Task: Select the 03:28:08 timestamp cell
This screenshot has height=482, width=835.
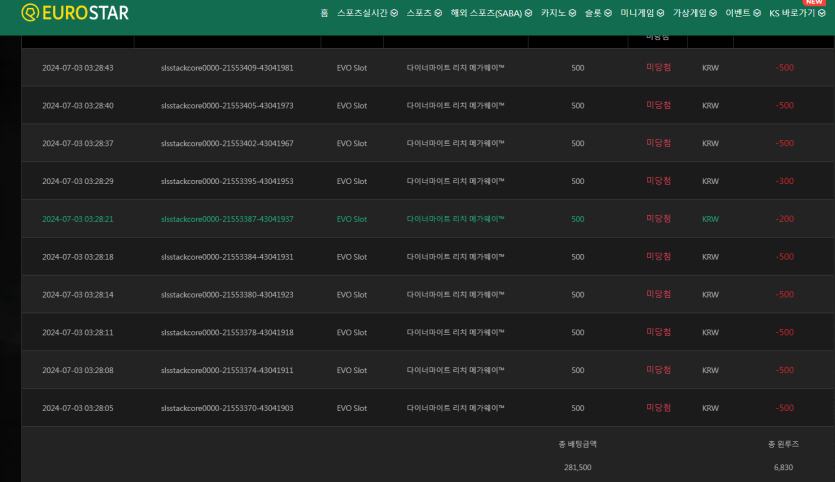Action: 78,370
